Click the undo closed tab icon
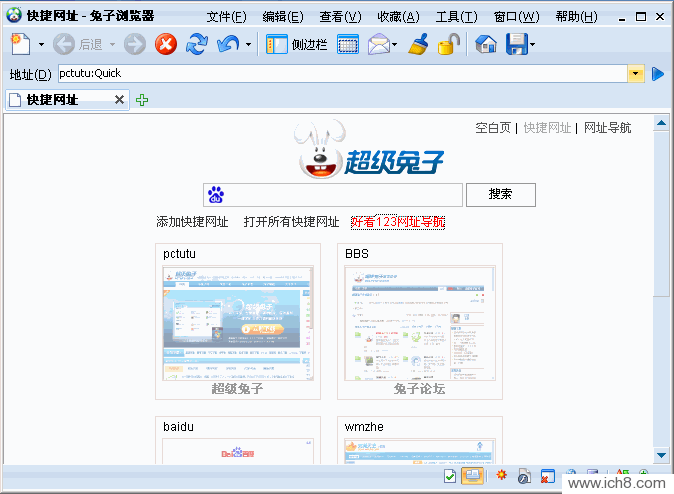This screenshot has height=494, width=674. pyautogui.click(x=228, y=44)
